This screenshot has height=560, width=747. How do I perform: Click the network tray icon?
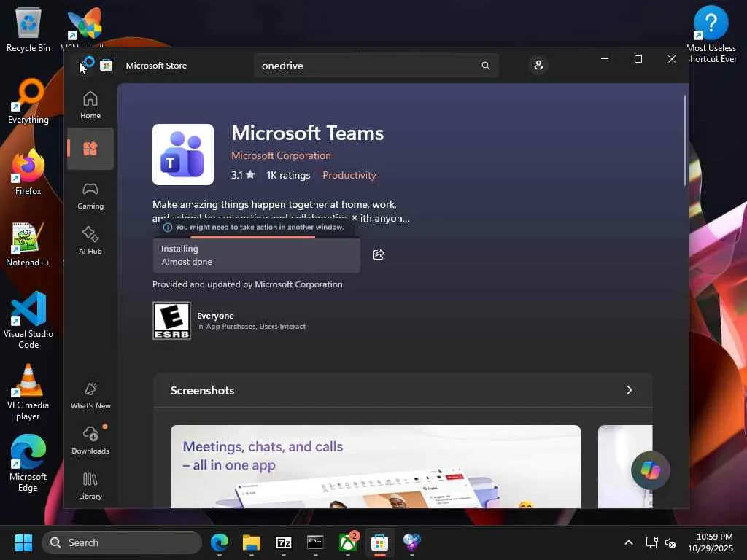coord(651,542)
